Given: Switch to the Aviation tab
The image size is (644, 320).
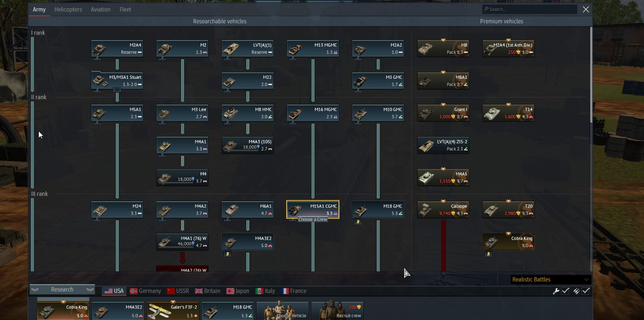Looking at the screenshot, I should point(101,10).
